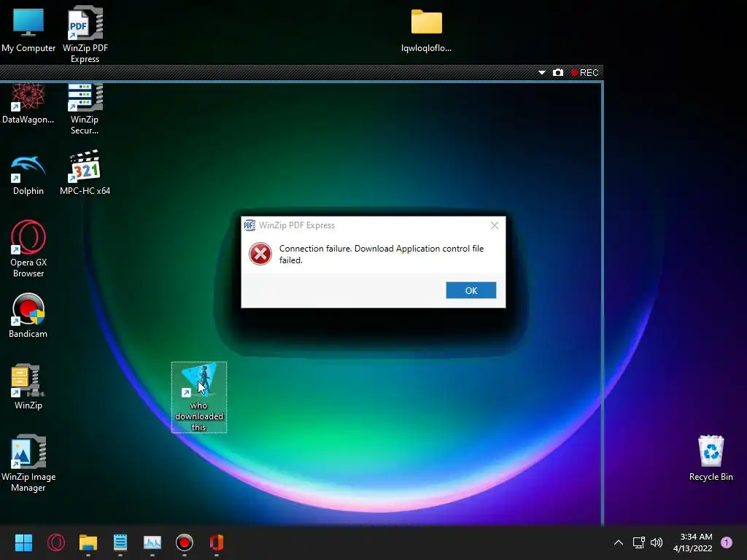Click the WinZip PDF Express dialog title icon
Viewport: 747px width, 560px height.
click(249, 225)
